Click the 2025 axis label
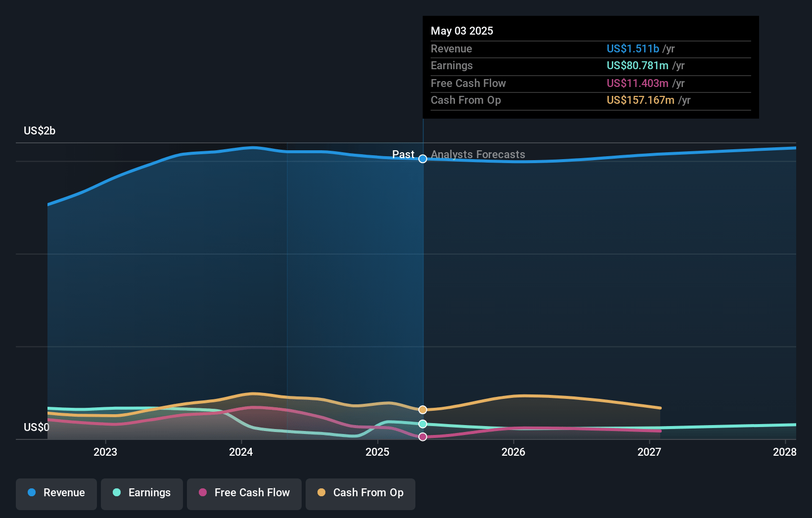This screenshot has height=518, width=812. click(x=377, y=452)
